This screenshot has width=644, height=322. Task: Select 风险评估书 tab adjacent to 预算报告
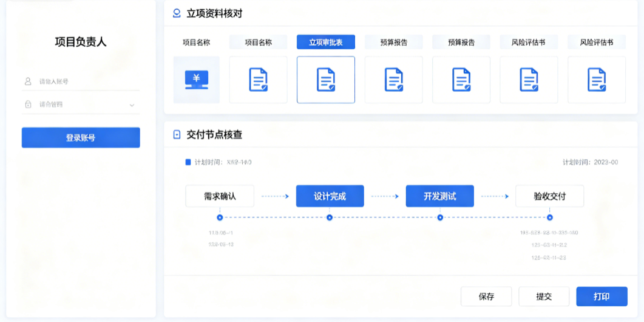coord(529,42)
